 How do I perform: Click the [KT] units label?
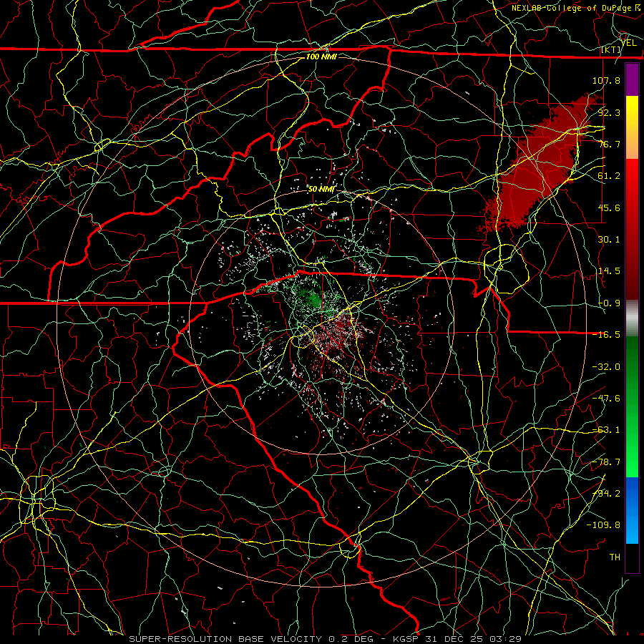(x=610, y=49)
